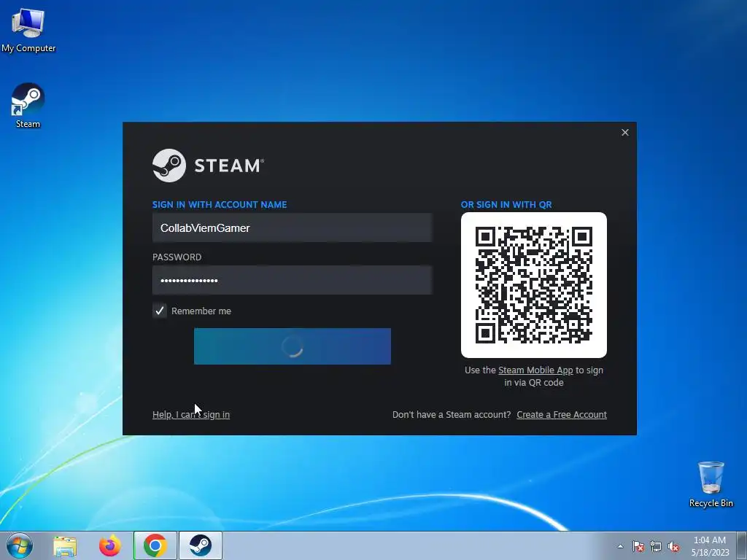The height and width of the screenshot is (560, 747).
Task: Click the 'SIGN IN WITH ACCOUNT NAME' heading
Action: coord(220,205)
